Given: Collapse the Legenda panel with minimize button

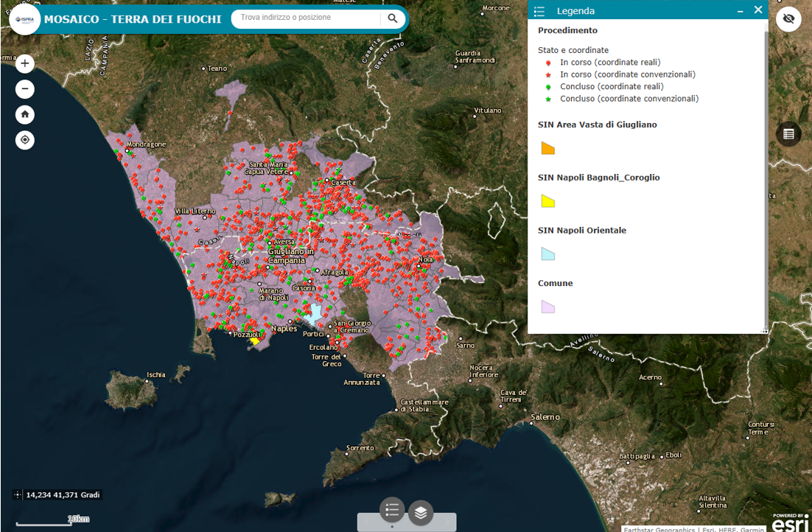Looking at the screenshot, I should [x=741, y=11].
